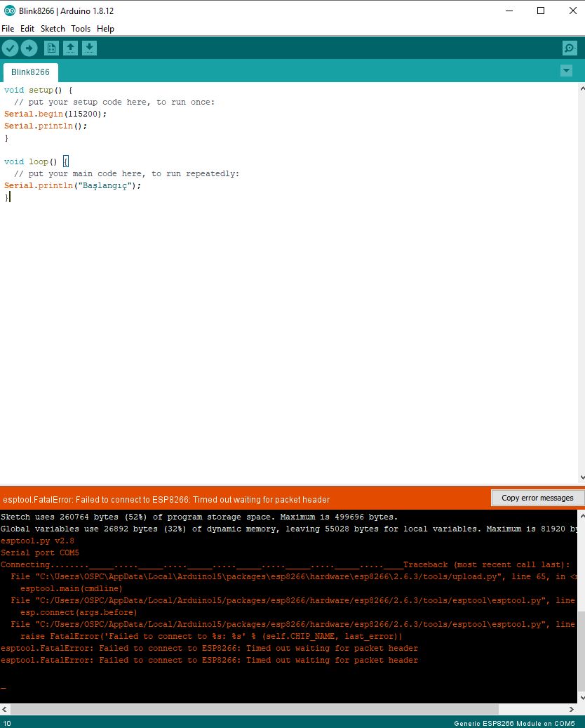Image resolution: width=585 pixels, height=728 pixels.
Task: Click the Serial.begin(115200); code line
Action: click(x=55, y=114)
